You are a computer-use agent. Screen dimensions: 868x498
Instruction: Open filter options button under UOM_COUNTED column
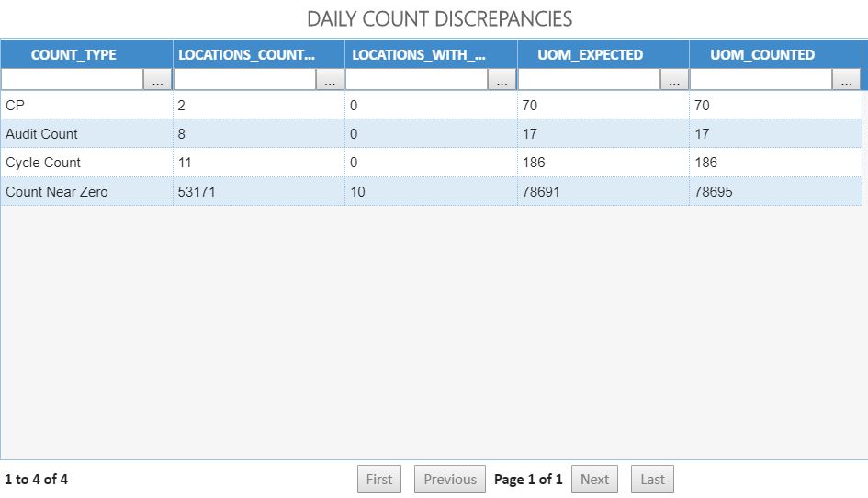[846, 81]
